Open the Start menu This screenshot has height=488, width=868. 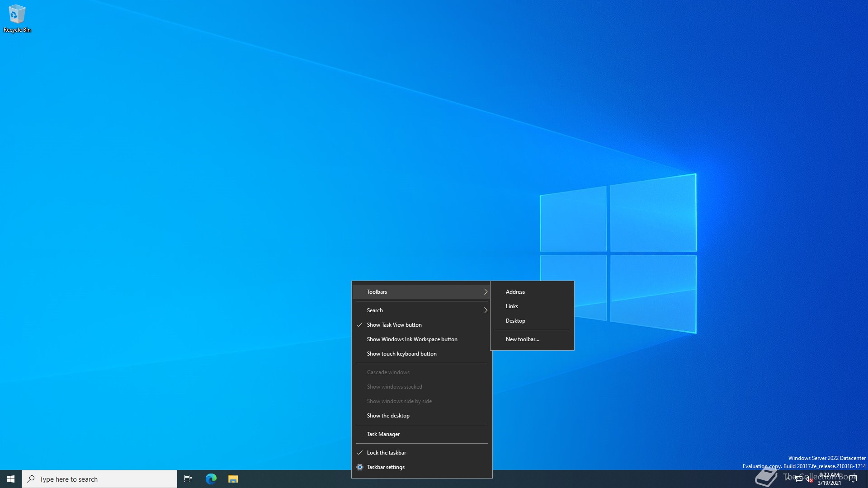(11, 479)
